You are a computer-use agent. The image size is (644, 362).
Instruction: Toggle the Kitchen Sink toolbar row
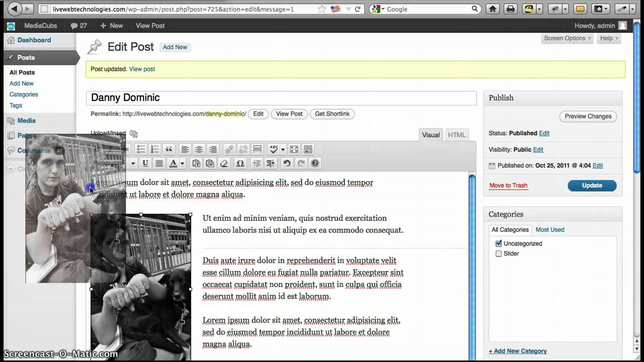(x=308, y=149)
